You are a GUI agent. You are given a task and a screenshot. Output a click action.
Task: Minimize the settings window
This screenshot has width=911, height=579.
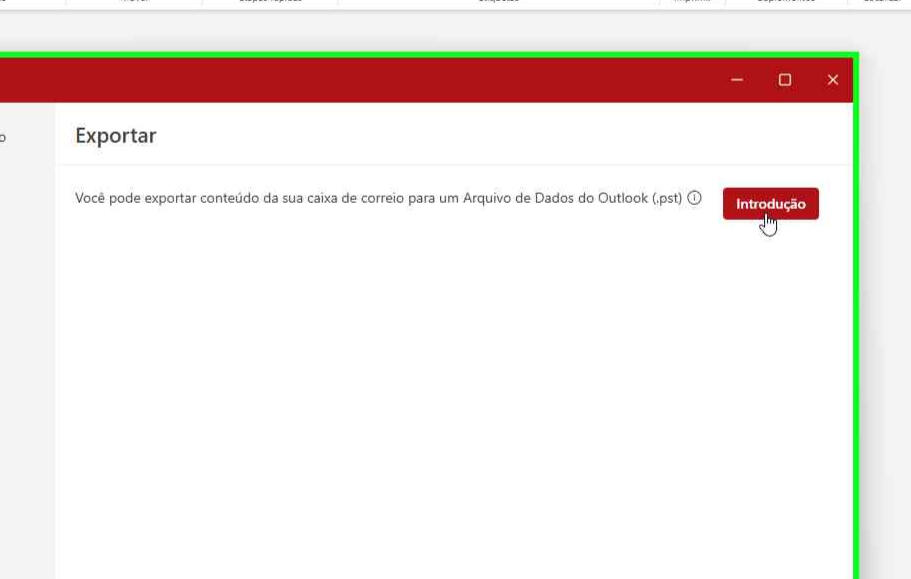[737, 80]
